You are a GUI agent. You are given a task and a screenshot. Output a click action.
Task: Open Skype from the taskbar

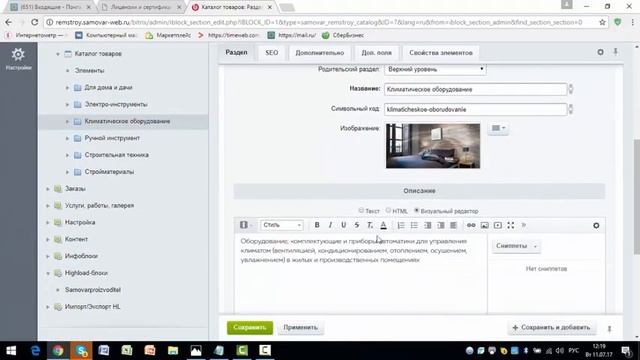[x=81, y=350]
